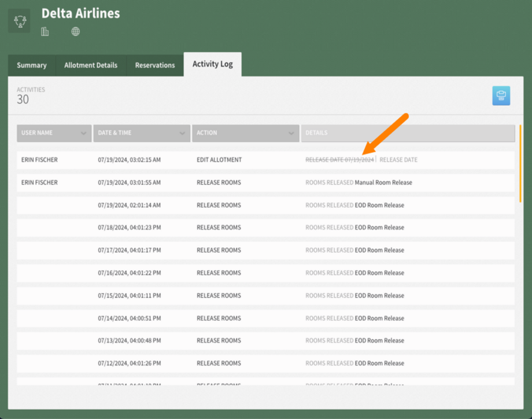Select timestamp 07/19/2024, 02:01:14 AM
The height and width of the screenshot is (419, 532).
tap(130, 205)
